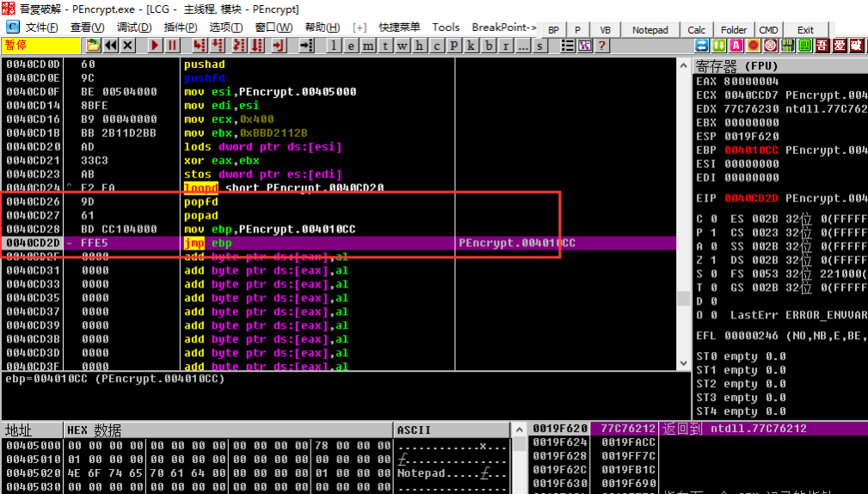Toggle the C flag value
The image size is (868, 494).
[x=713, y=219]
